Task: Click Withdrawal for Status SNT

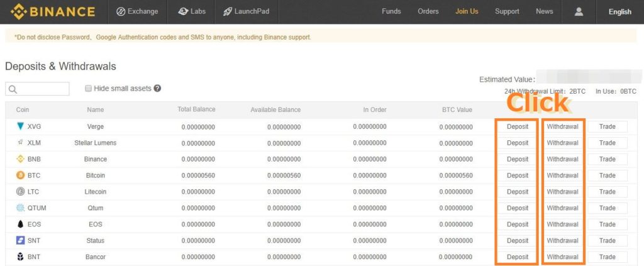Action: click(x=562, y=241)
